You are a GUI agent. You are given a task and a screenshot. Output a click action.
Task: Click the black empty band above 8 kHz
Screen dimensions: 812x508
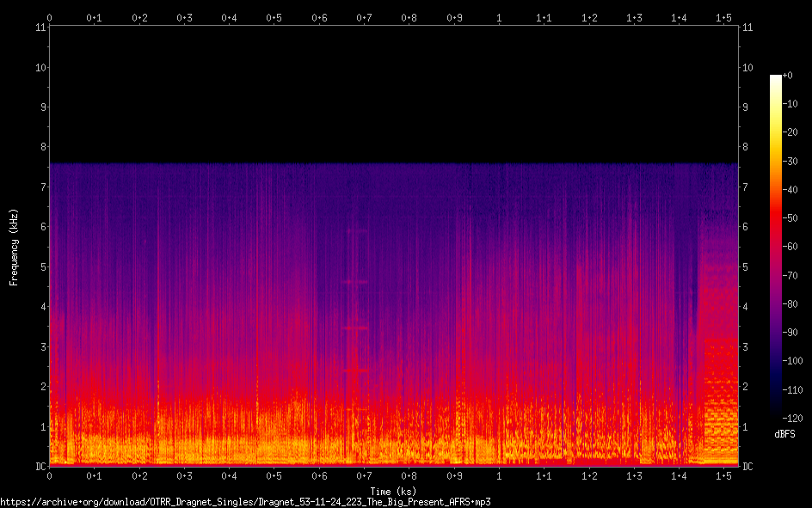(393, 95)
